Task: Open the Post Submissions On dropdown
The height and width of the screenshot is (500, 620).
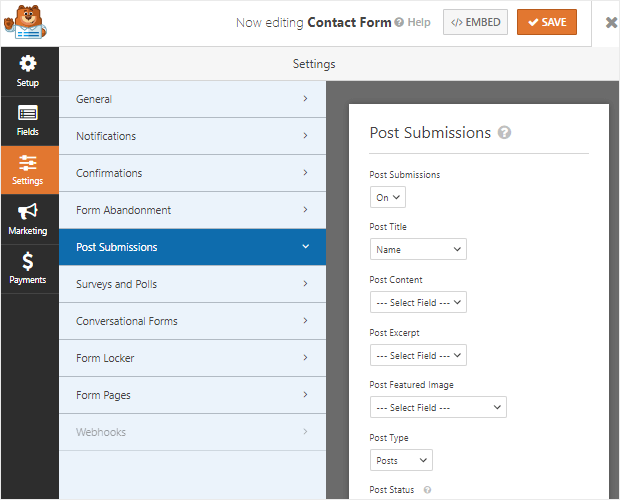Action: [388, 197]
